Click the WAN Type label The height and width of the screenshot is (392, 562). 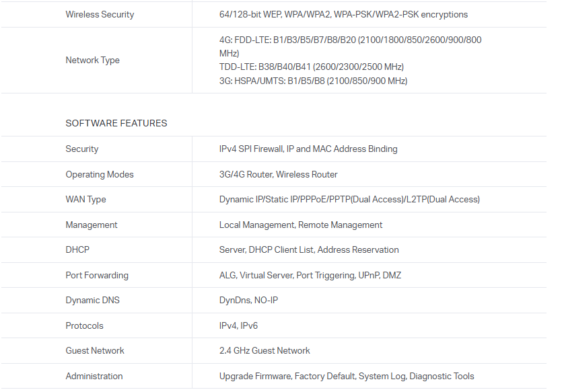[x=85, y=199]
